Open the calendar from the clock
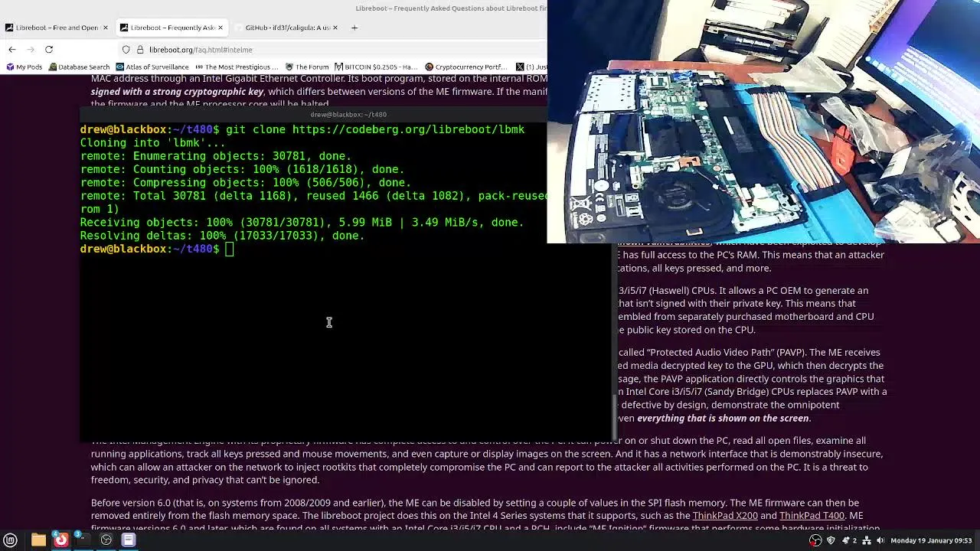The image size is (980, 551). pos(931,540)
